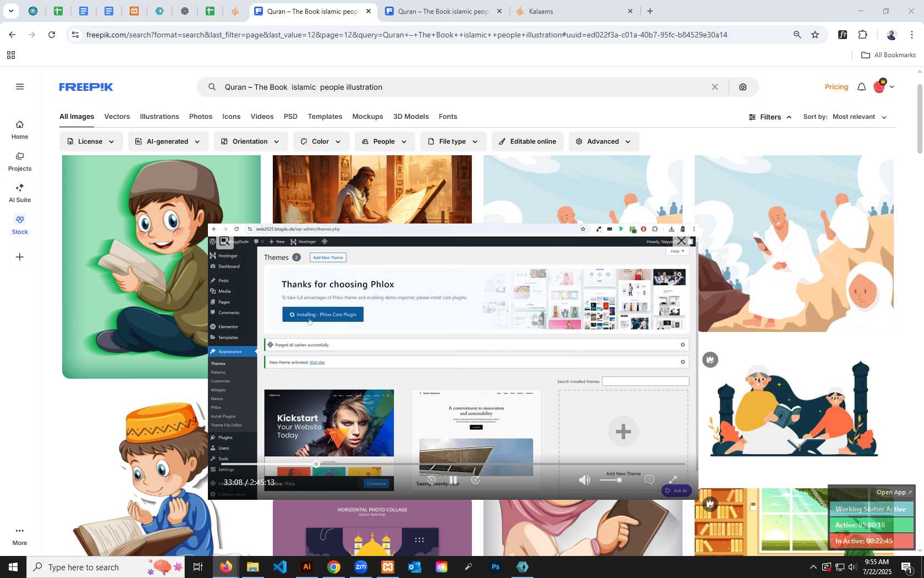Open AI Suite in sidebar
Viewport: 924px width, 578px height.
coord(20,193)
